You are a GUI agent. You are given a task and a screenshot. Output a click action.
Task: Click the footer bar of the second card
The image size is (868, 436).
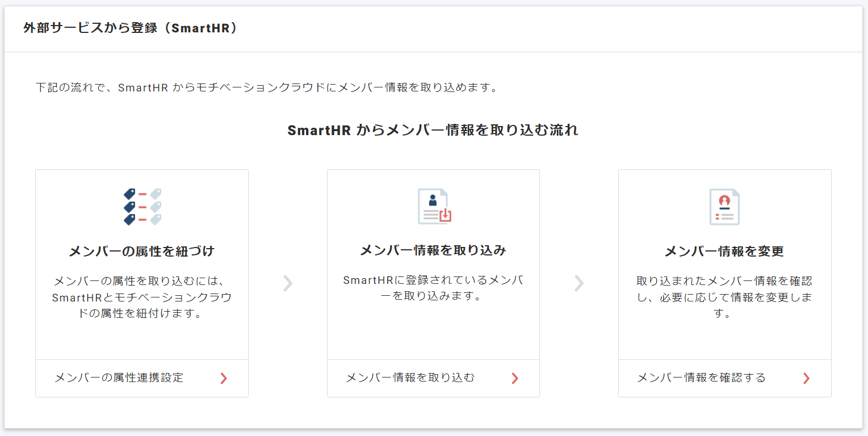point(433,378)
